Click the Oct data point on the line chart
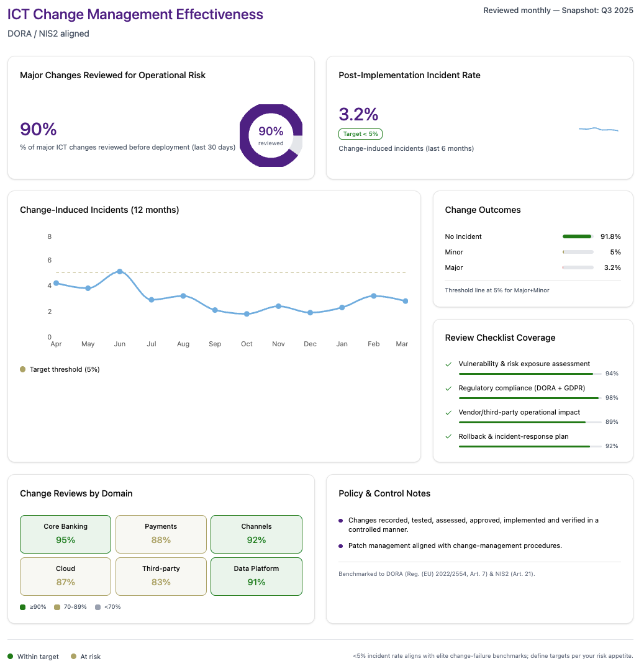644x669 pixels. pyautogui.click(x=247, y=313)
